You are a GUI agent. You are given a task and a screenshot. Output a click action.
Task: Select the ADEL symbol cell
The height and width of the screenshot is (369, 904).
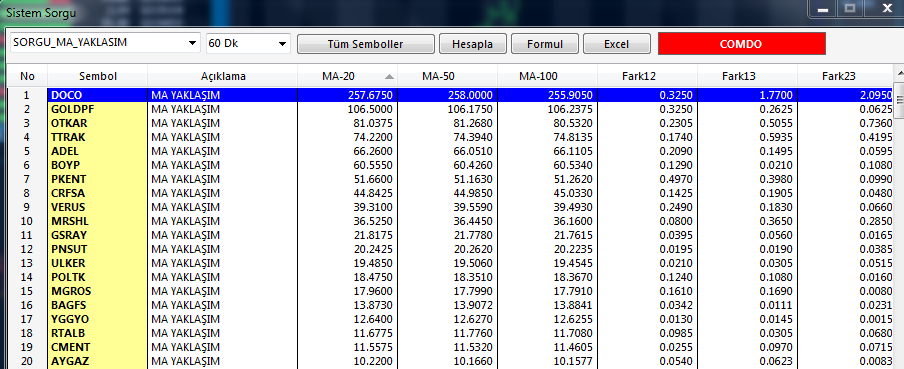97,151
